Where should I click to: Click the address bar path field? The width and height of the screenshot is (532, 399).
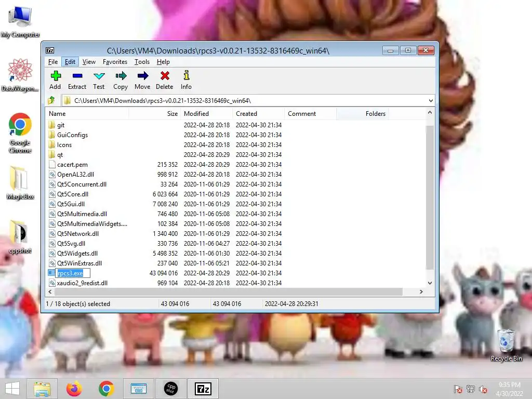click(249, 101)
